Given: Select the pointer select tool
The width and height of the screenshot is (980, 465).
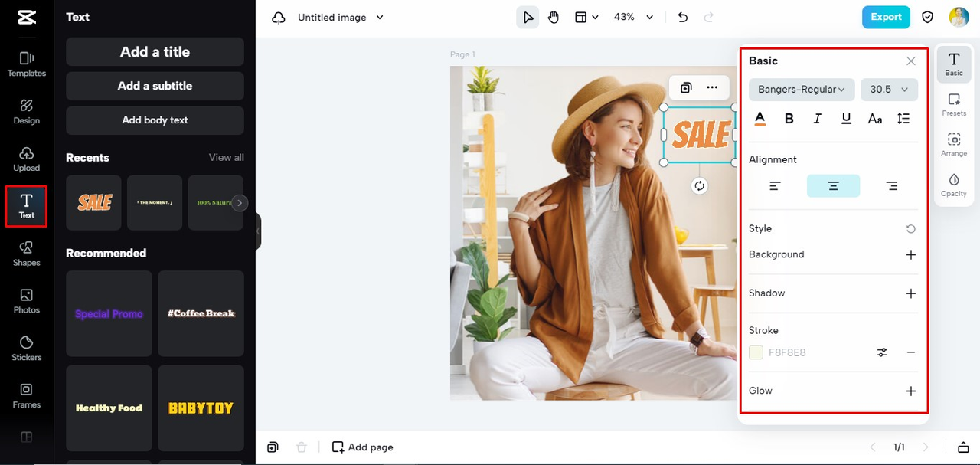Looking at the screenshot, I should (x=528, y=17).
